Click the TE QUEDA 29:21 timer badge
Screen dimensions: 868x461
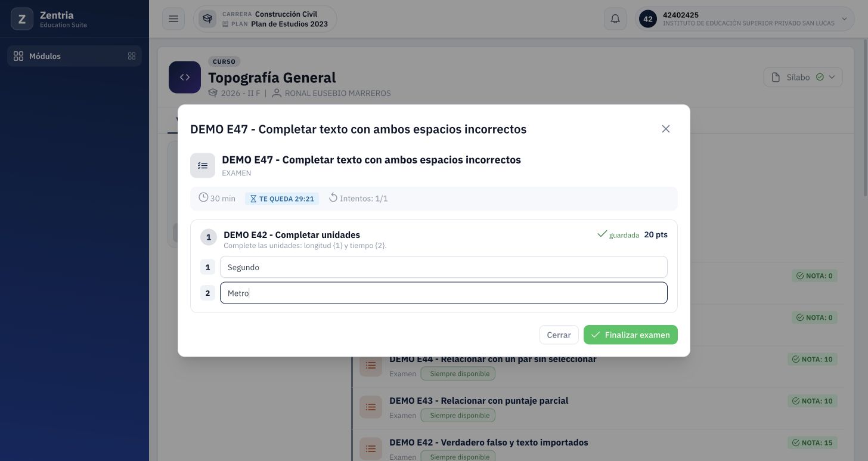point(282,199)
